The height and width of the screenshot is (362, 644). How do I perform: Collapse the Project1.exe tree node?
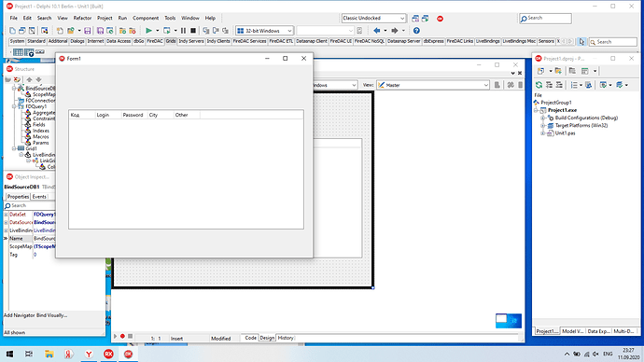tap(536, 110)
